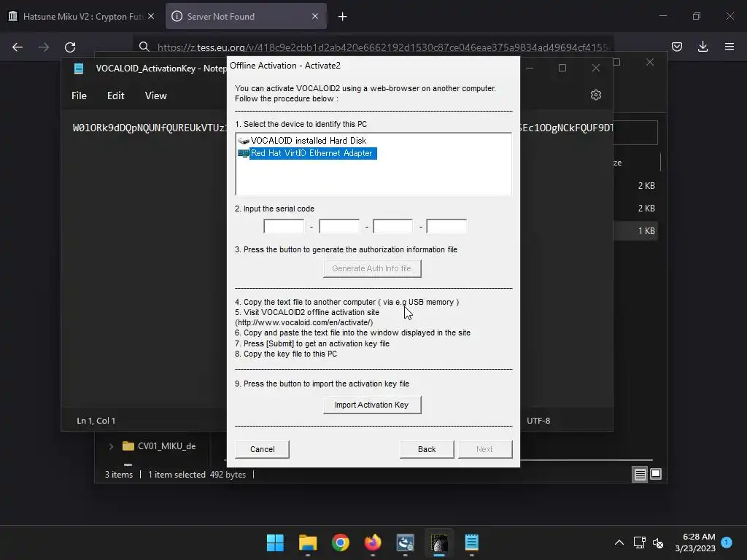The image size is (747, 560).
Task: Open muted volume tray icon
Action: [658, 542]
